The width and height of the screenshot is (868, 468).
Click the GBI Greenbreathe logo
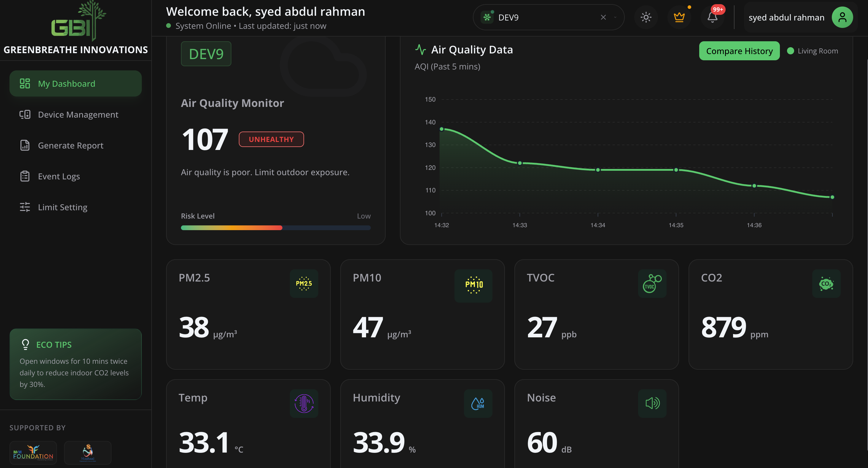click(79, 21)
